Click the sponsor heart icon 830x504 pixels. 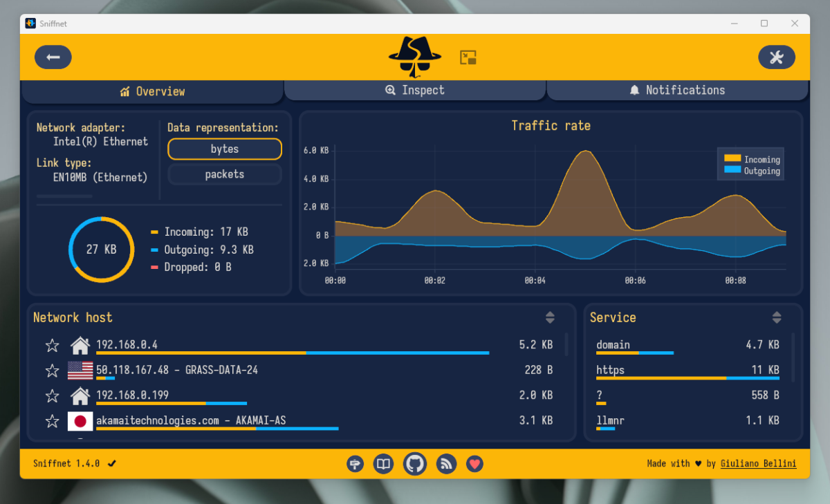pyautogui.click(x=474, y=464)
